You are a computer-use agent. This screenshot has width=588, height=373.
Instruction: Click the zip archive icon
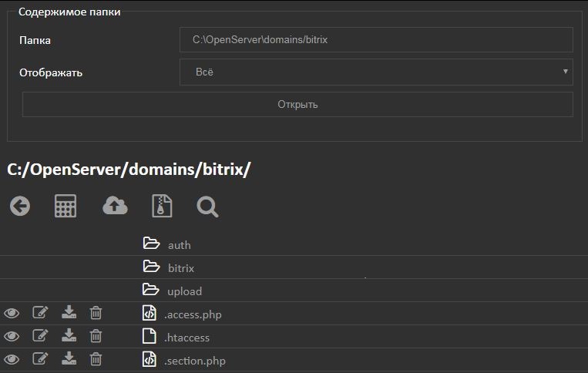click(x=162, y=206)
